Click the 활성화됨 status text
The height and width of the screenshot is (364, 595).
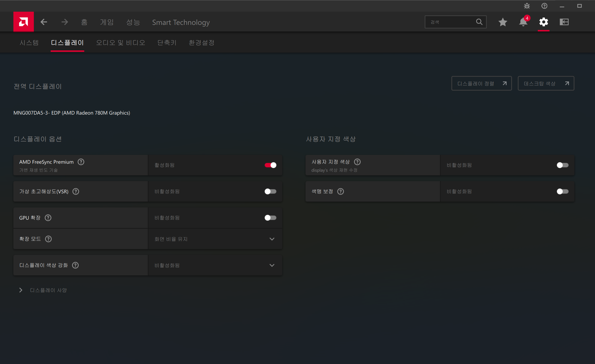tap(165, 165)
